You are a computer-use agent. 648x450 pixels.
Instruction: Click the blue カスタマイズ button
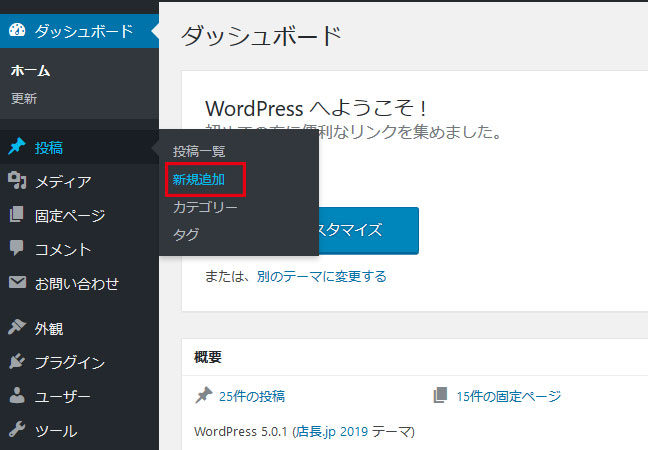click(369, 230)
